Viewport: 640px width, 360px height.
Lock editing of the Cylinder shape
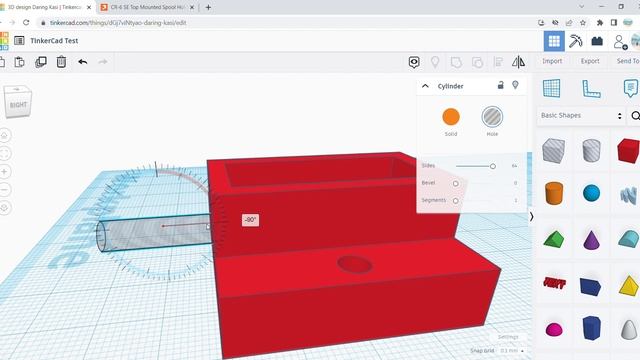500,85
